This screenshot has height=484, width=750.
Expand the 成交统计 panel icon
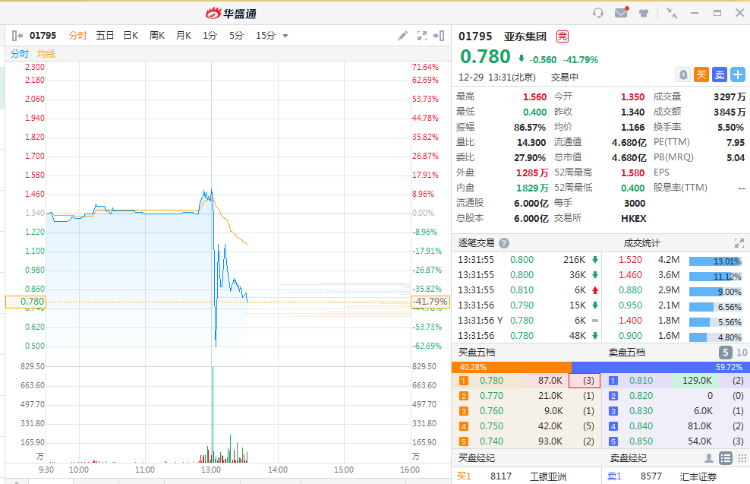739,243
